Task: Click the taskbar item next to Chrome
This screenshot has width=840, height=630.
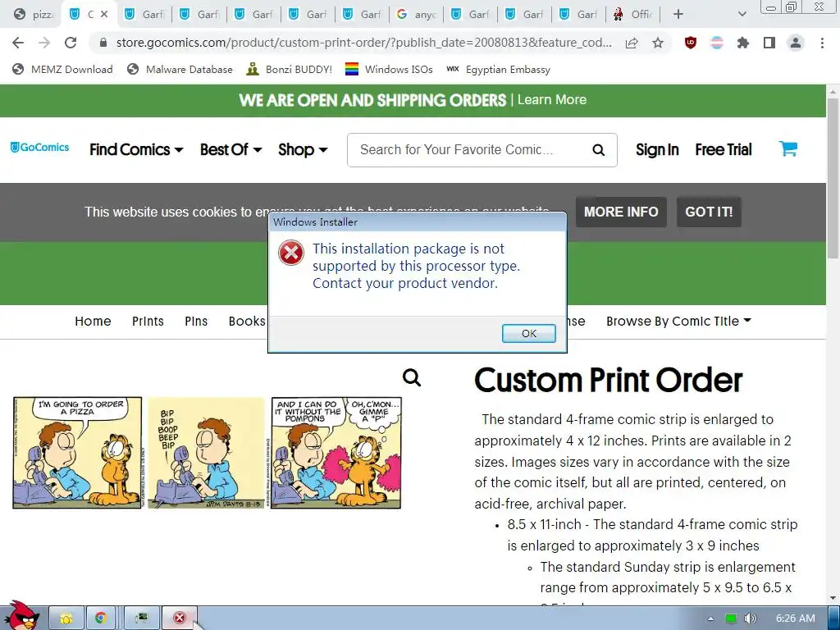Action: pyautogui.click(x=142, y=619)
